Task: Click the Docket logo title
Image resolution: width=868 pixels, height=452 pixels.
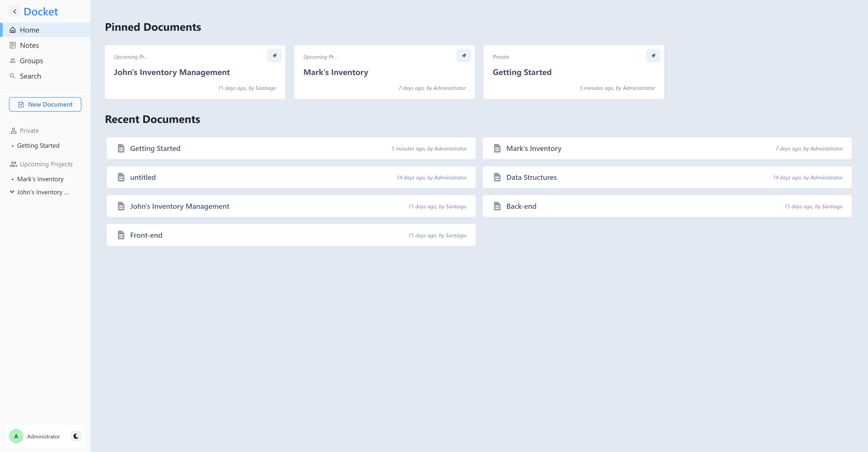Action: coord(41,12)
